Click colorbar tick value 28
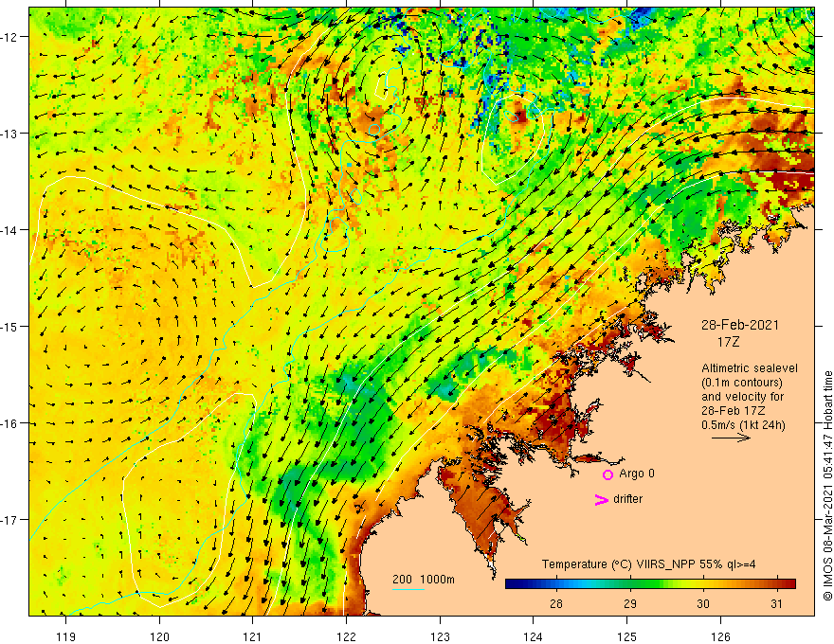Screen dimensions: 834x644 [x=556, y=603]
